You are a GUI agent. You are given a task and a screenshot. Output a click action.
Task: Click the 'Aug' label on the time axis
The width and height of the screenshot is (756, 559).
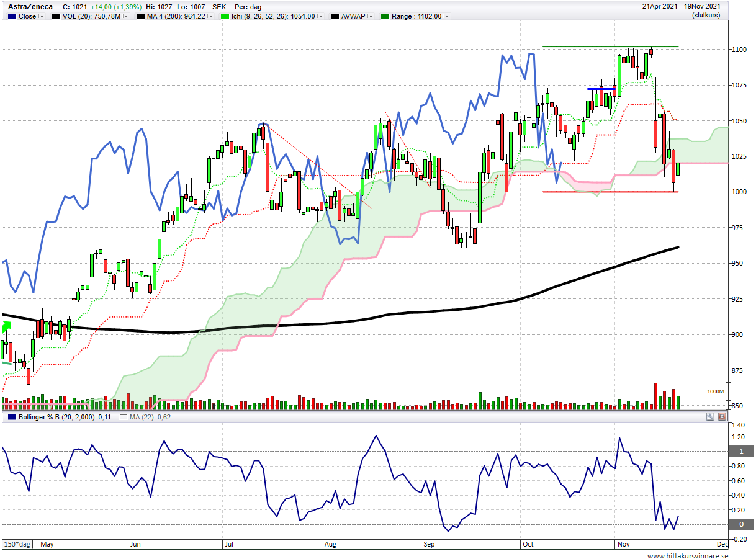(x=330, y=544)
